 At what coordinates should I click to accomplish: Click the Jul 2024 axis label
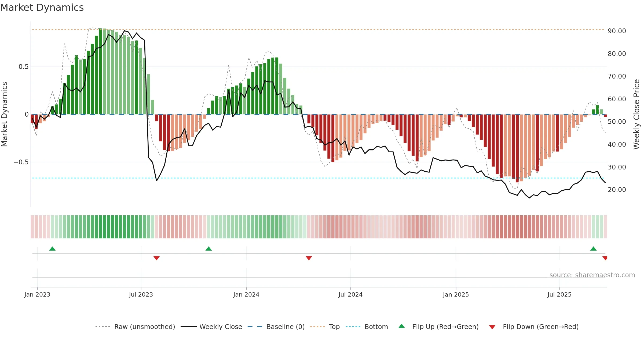350,294
